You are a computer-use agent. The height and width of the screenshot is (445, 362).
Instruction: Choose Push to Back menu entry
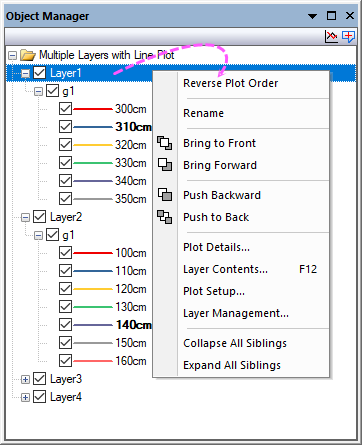pos(241,217)
